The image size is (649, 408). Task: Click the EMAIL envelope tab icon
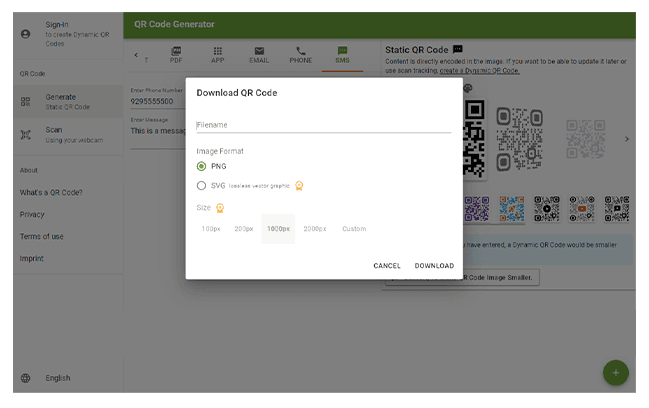click(x=259, y=51)
